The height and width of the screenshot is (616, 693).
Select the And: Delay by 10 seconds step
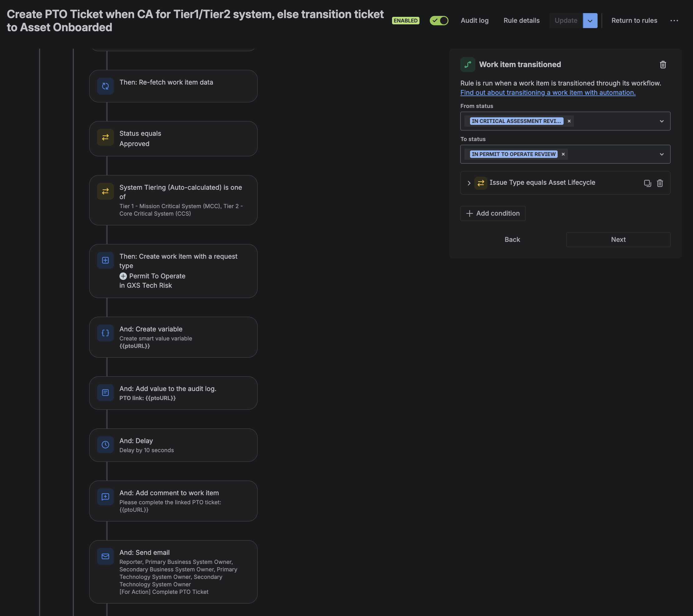tap(173, 445)
